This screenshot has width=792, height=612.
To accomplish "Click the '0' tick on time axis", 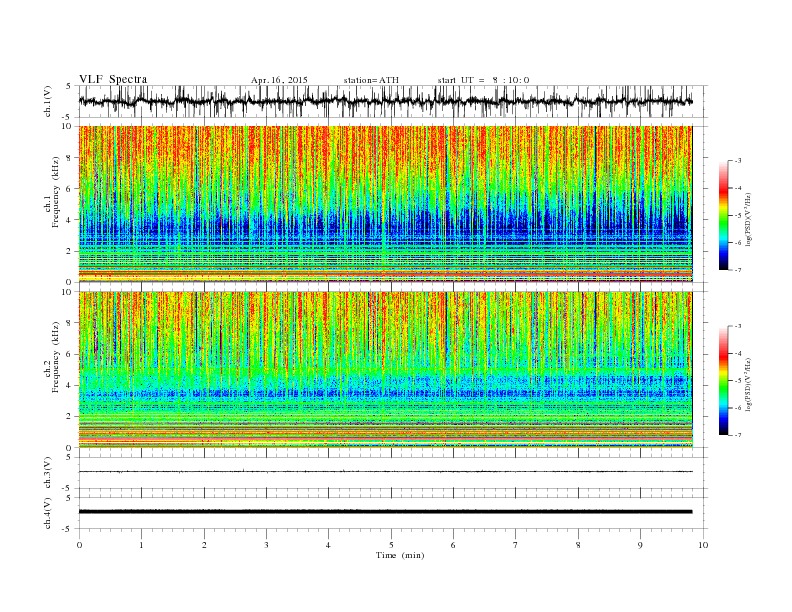I will [x=79, y=545].
